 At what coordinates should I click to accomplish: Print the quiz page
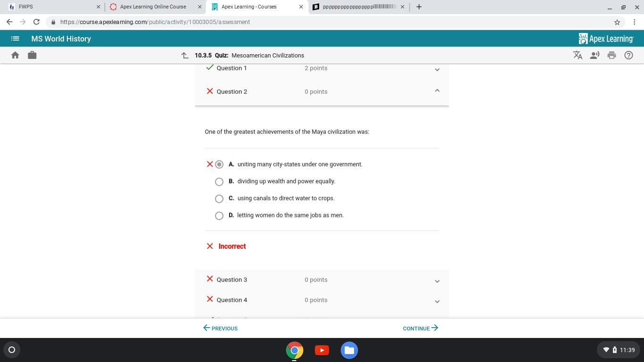(x=611, y=55)
